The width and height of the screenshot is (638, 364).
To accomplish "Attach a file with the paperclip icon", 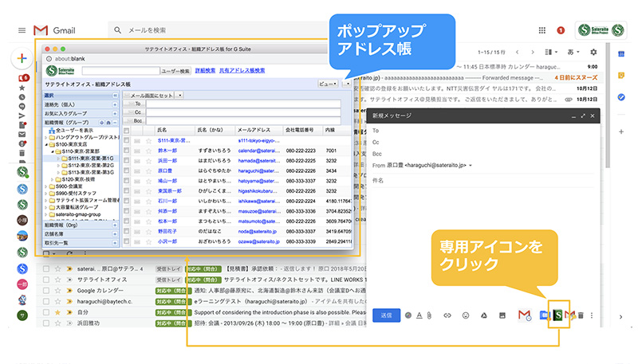I will [x=429, y=315].
